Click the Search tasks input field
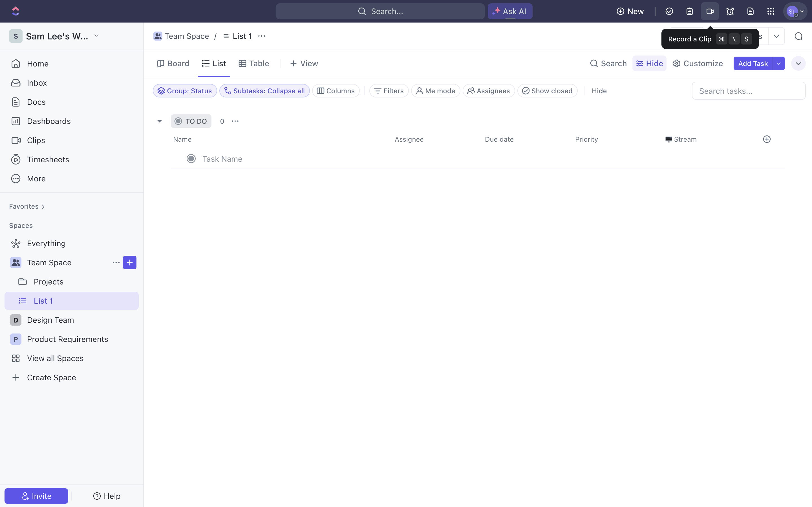The width and height of the screenshot is (812, 507). 748,91
